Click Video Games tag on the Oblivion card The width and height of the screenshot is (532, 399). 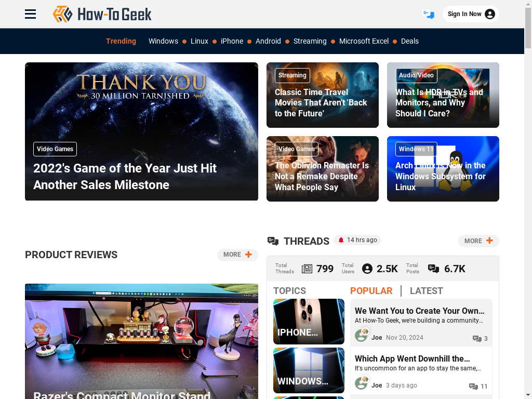tap(297, 149)
